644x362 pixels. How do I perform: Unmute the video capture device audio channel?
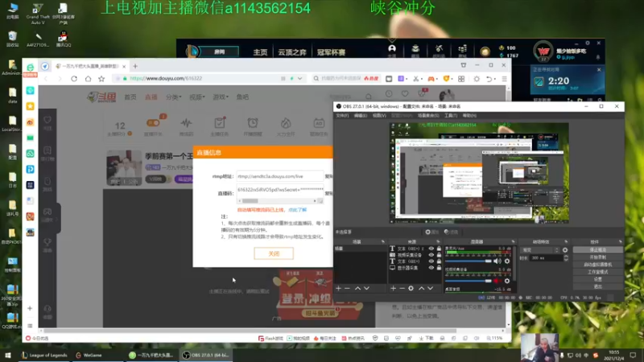point(497,281)
